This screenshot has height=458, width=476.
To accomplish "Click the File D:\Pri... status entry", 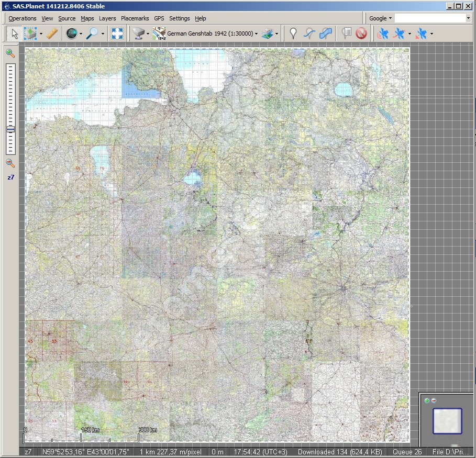I will 450,452.
